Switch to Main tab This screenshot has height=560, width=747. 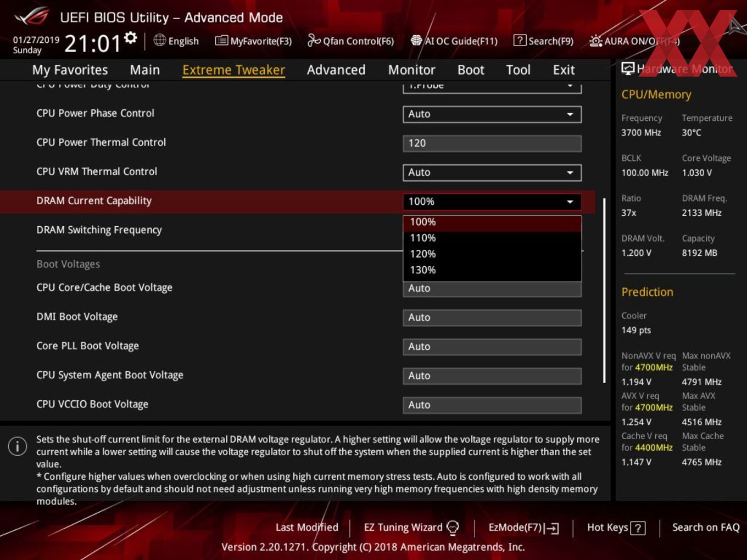point(145,70)
